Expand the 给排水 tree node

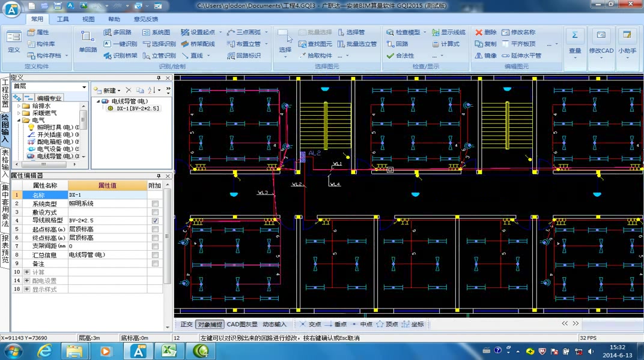coord(19,106)
